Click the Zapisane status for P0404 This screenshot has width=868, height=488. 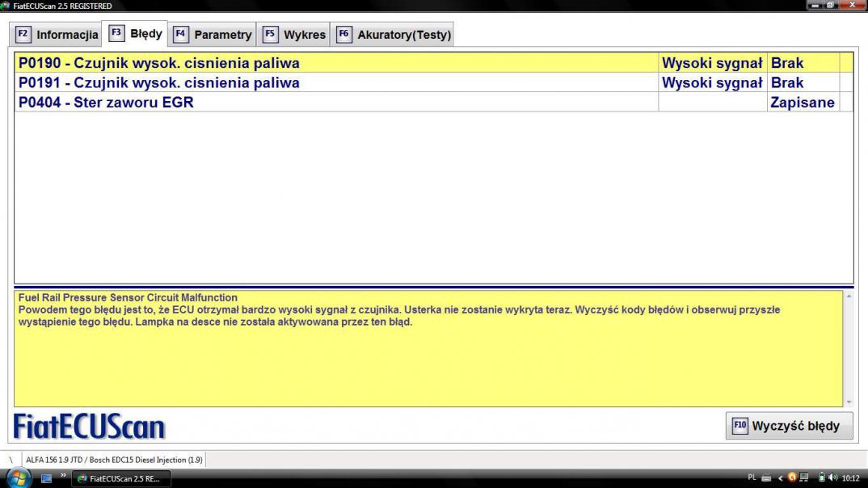[x=803, y=103]
